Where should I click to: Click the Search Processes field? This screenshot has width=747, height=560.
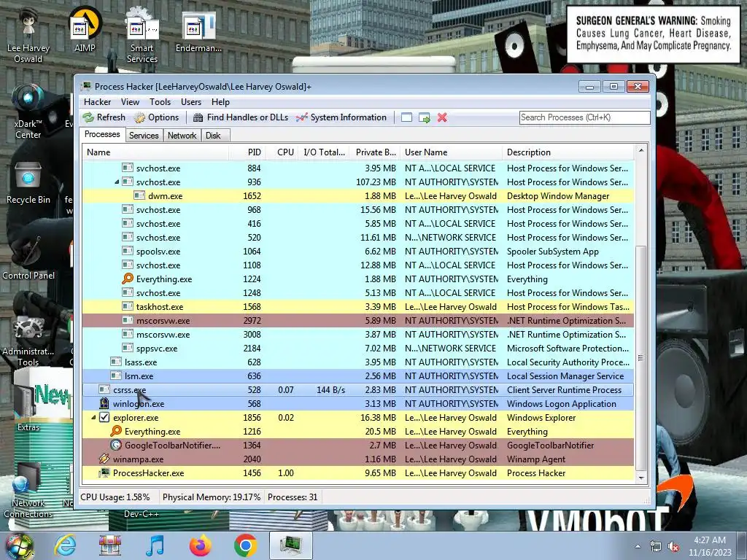coord(584,117)
